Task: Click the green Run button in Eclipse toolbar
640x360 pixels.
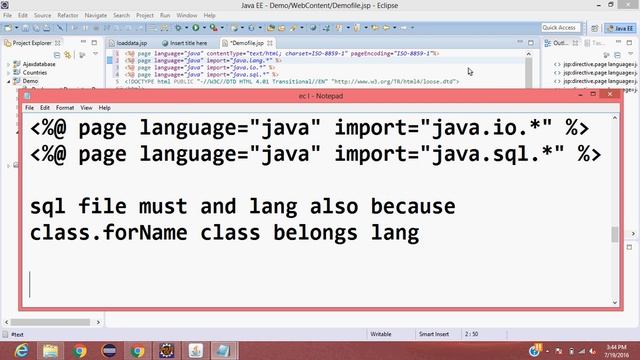Action: [196, 28]
